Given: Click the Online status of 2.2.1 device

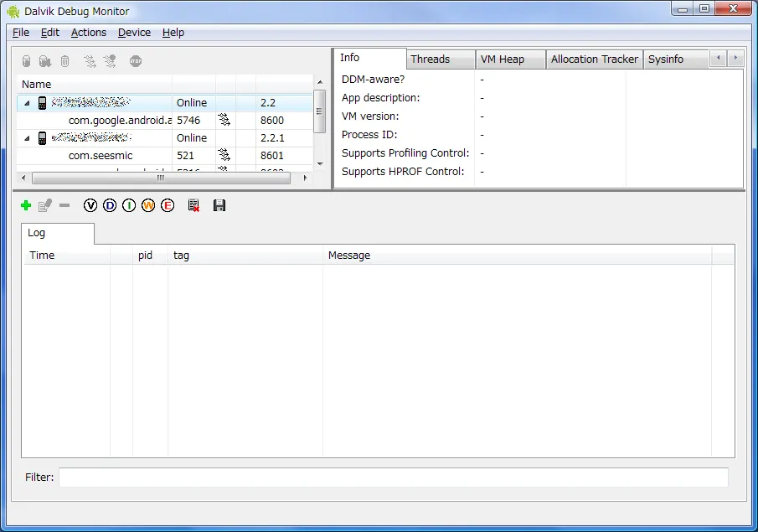Looking at the screenshot, I should pyautogui.click(x=192, y=138).
